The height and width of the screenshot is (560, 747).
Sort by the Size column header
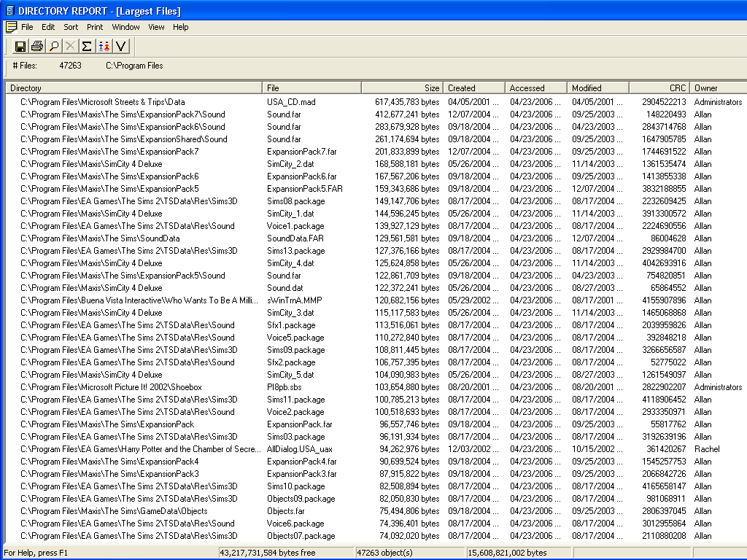[403, 88]
